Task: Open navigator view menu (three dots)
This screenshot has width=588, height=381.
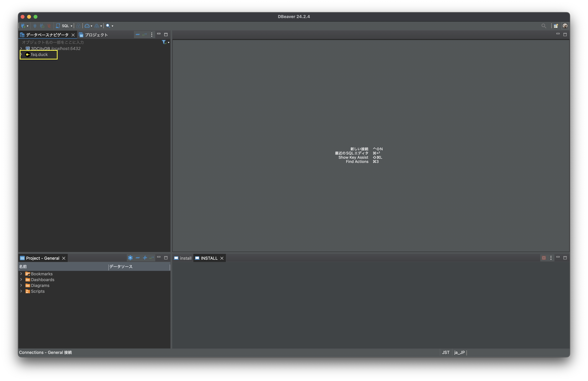Action: (x=152, y=35)
